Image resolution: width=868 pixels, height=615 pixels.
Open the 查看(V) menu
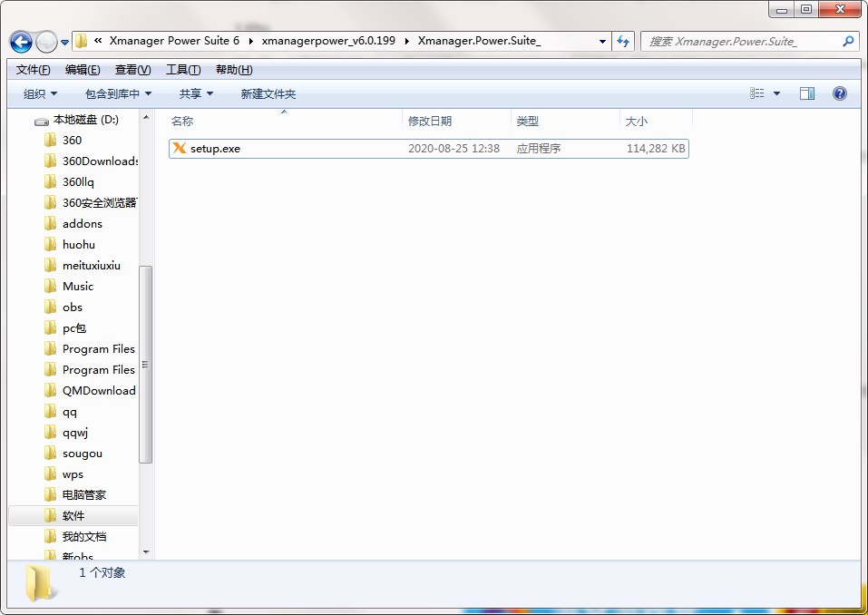pyautogui.click(x=132, y=70)
